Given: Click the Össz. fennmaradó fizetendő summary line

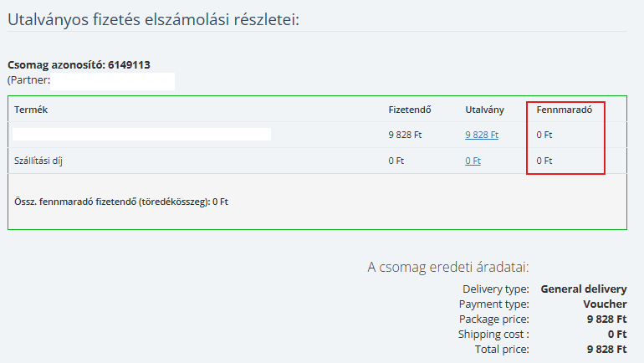Looking at the screenshot, I should click(121, 202).
